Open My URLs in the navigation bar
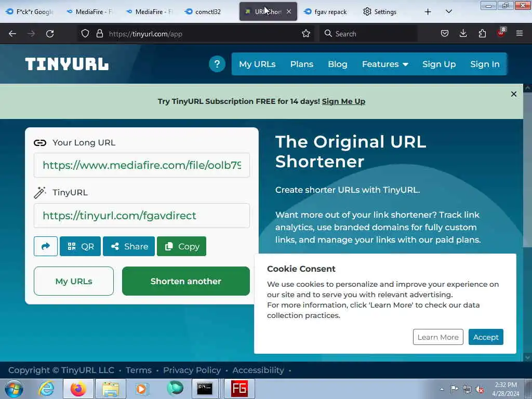 (257, 64)
